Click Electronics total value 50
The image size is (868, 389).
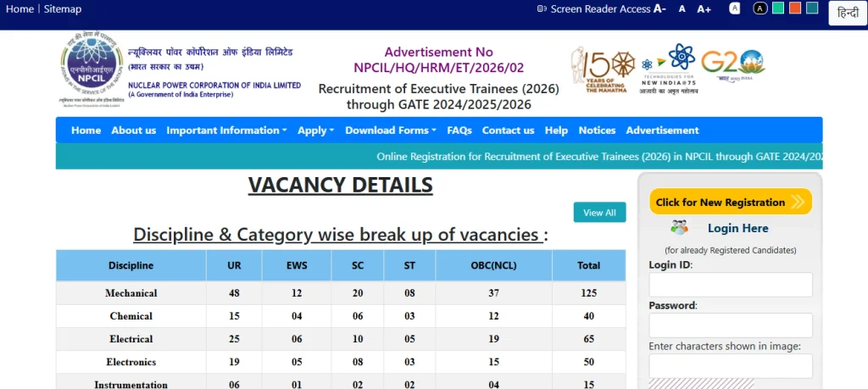coord(589,363)
